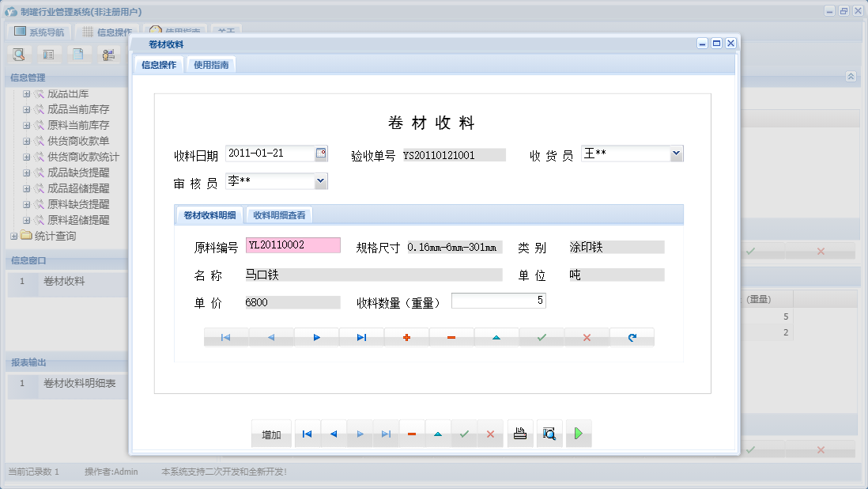Open the 收料日期 date picker
Image resolution: width=868 pixels, height=489 pixels.
click(320, 153)
